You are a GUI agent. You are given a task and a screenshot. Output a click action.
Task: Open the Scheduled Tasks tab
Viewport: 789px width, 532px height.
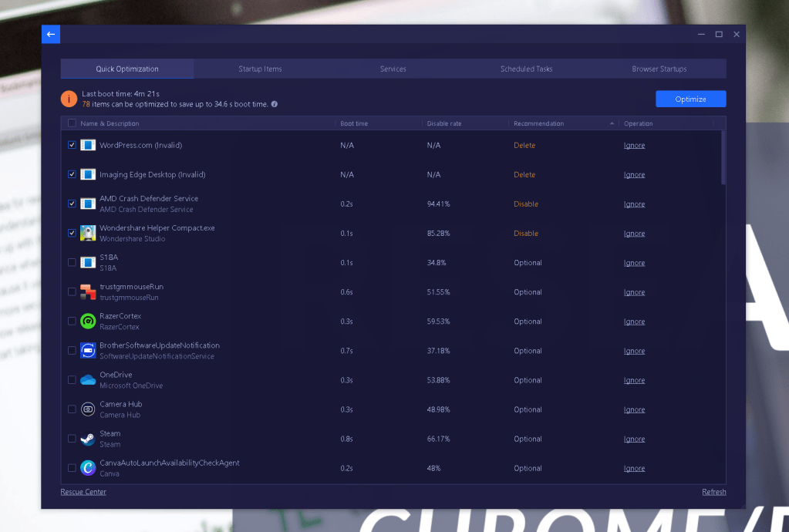[526, 69]
